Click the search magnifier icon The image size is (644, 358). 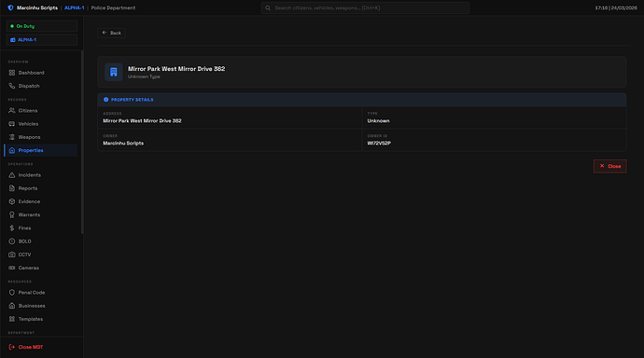point(268,7)
